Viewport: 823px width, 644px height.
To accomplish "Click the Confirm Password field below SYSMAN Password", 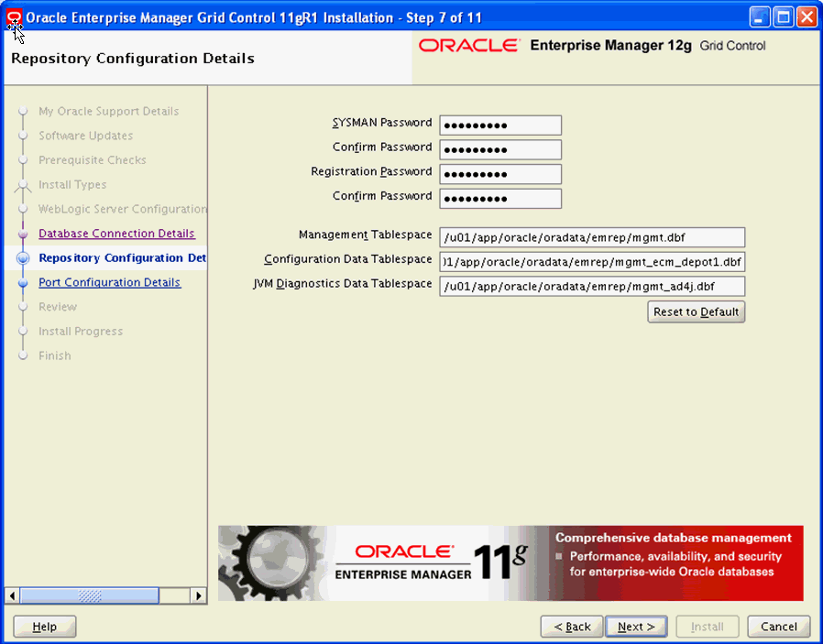I will click(x=500, y=149).
